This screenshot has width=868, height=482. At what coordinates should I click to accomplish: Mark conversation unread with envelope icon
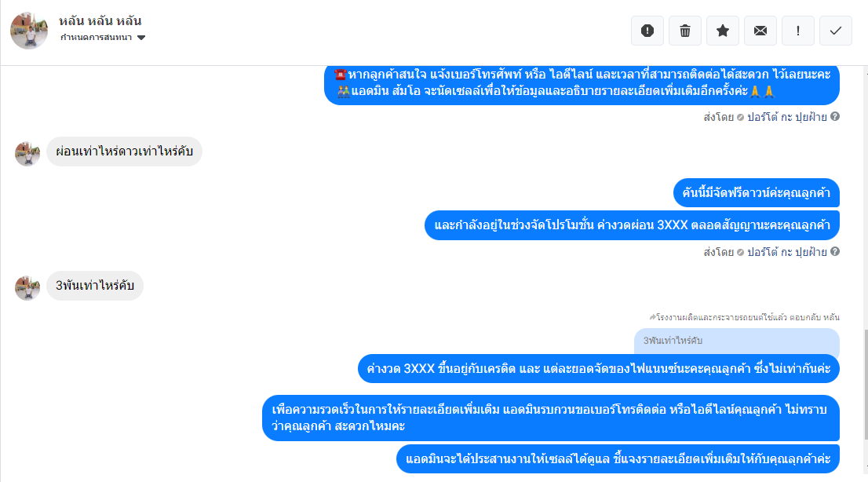[760, 31]
